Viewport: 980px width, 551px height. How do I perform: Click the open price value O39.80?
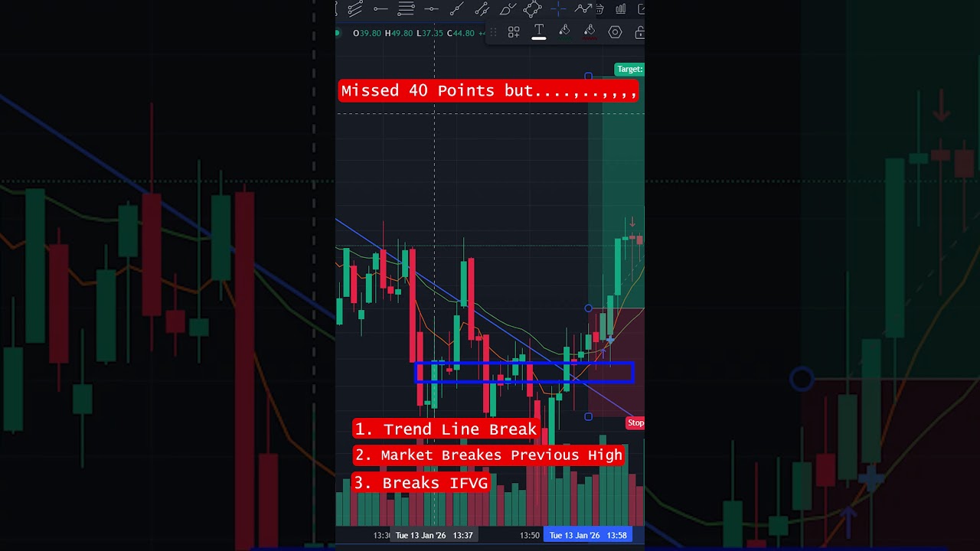pyautogui.click(x=367, y=33)
